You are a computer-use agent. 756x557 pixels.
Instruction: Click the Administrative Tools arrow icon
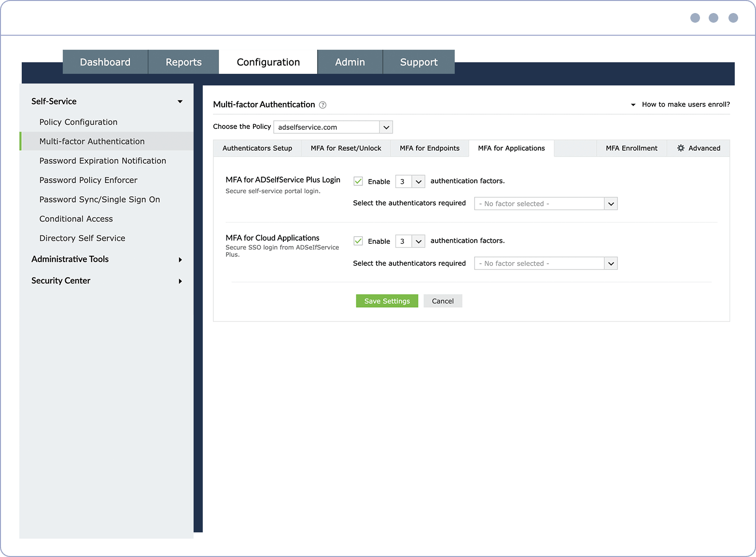180,260
